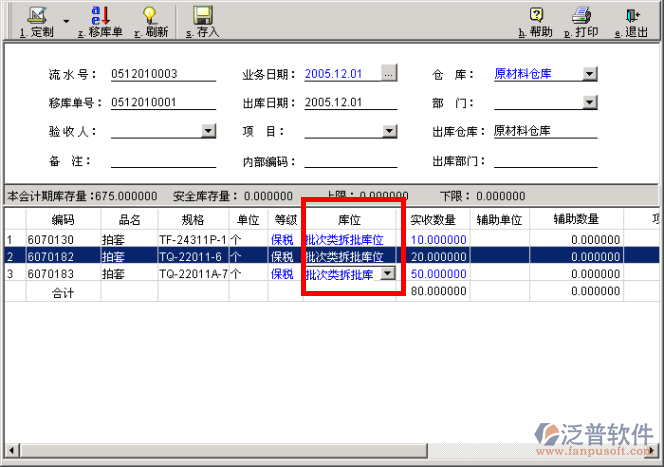Expand the 项目 dropdown list
The width and height of the screenshot is (664, 467).
(x=392, y=130)
